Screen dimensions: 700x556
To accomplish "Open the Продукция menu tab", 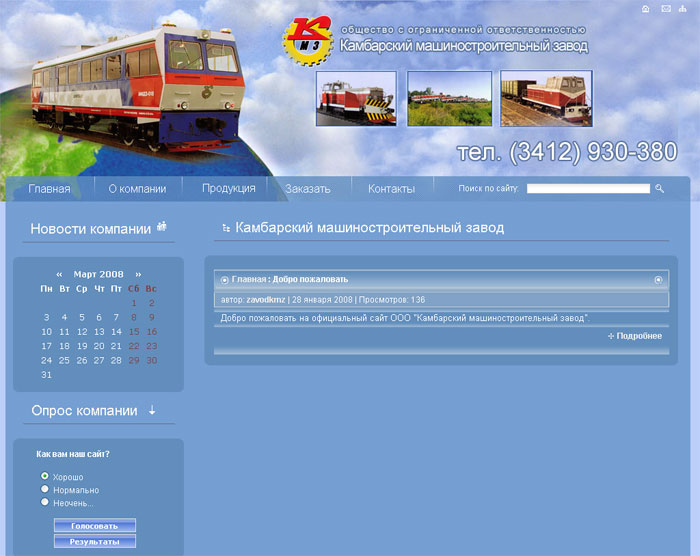I will 229,188.
